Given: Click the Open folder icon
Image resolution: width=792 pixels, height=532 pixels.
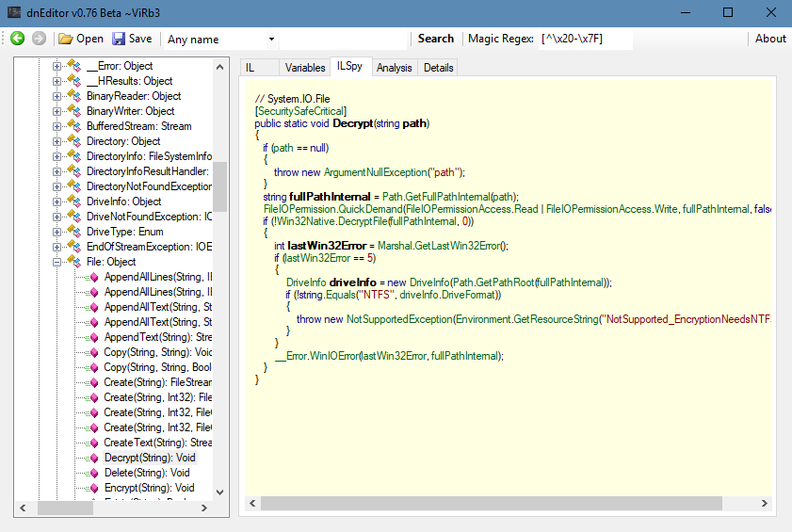Looking at the screenshot, I should point(66,39).
